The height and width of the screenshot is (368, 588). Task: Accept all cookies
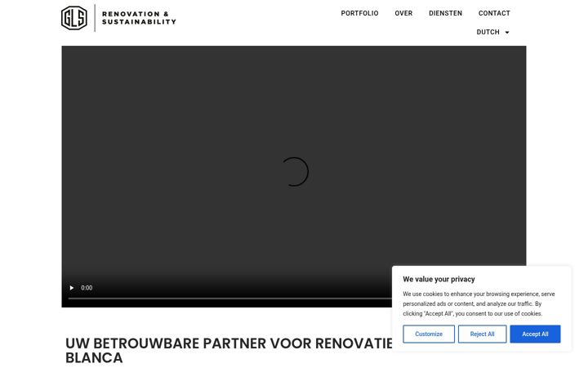[x=535, y=334]
